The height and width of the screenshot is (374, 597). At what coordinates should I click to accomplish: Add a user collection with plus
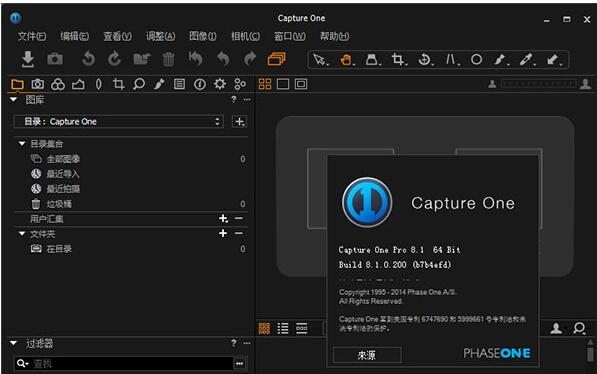223,218
